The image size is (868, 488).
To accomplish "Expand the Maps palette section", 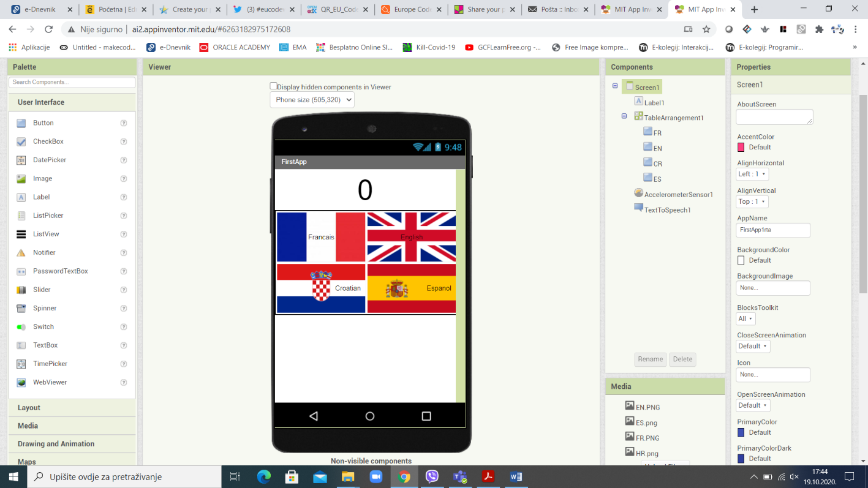I will [72, 460].
